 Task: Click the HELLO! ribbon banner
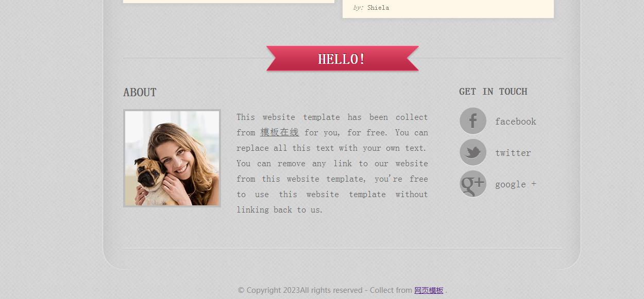(342, 59)
